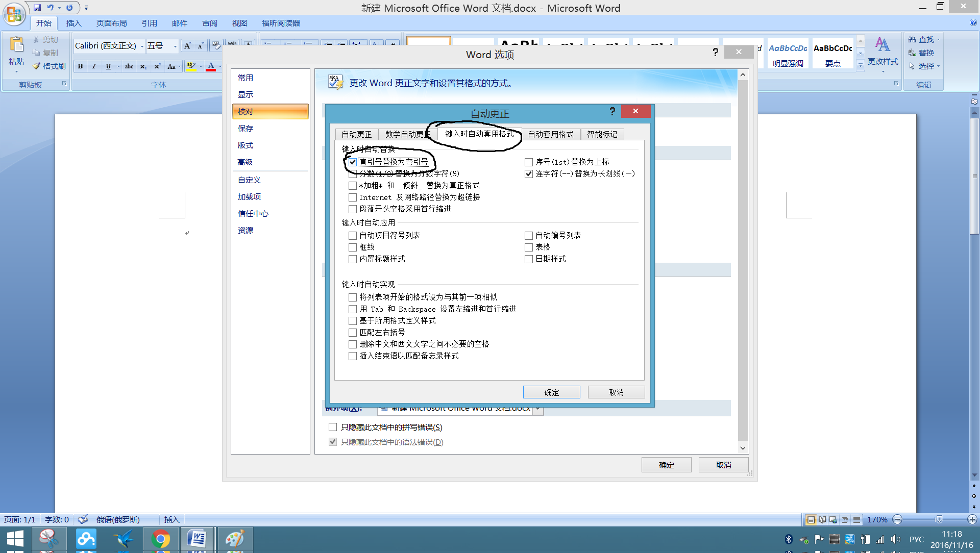The width and height of the screenshot is (980, 553).
Task: Click the Italic formatting icon
Action: coord(94,66)
